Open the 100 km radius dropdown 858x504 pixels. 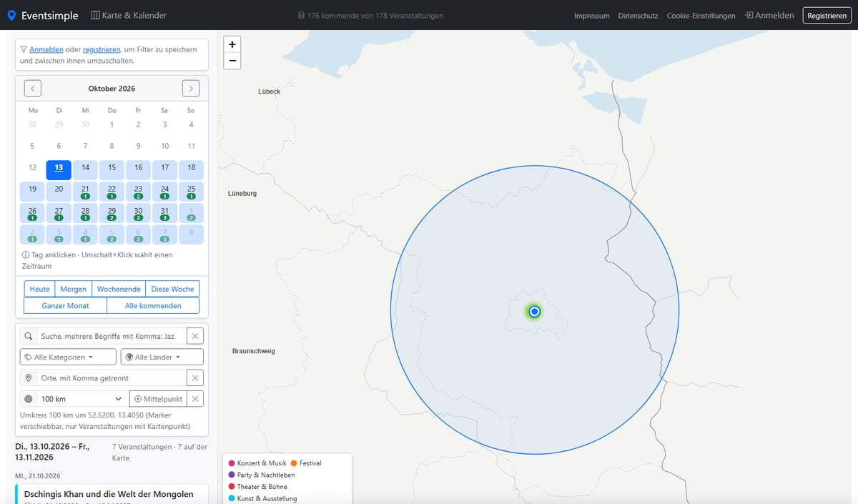pos(82,398)
